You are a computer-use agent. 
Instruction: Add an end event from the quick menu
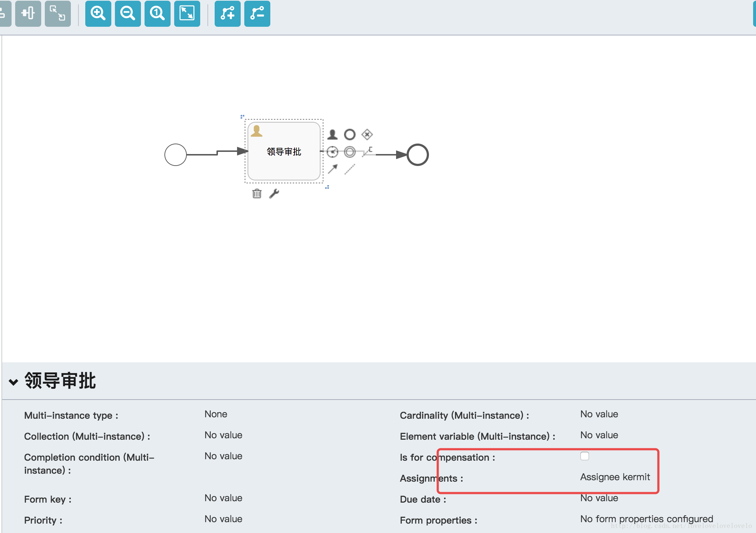(349, 135)
